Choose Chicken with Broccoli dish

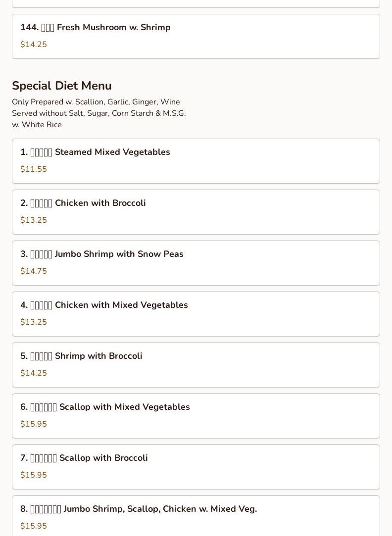tap(196, 212)
